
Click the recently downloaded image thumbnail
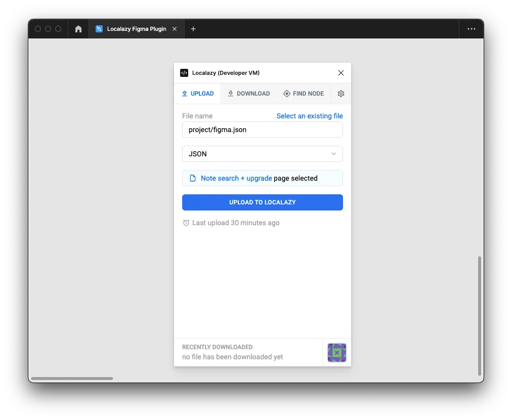[336, 352]
